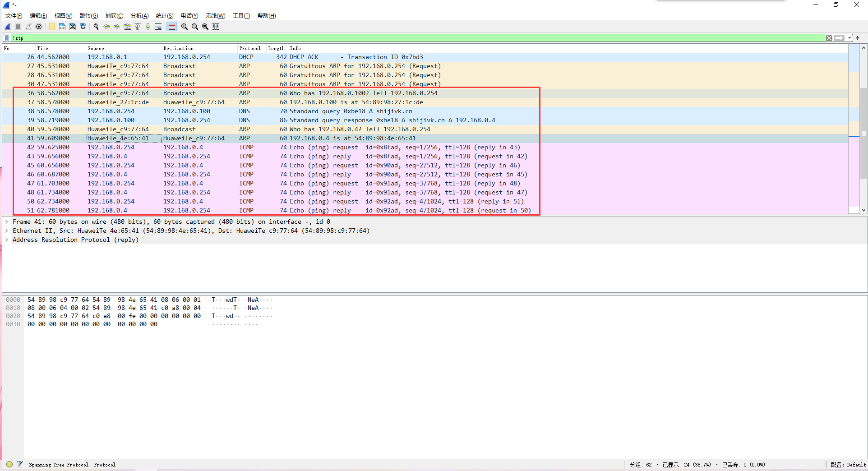Open the 编辑(E) menu
The image size is (868, 471).
click(38, 16)
